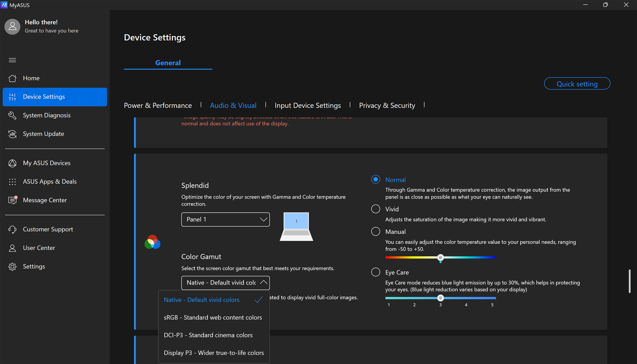This screenshot has height=364, width=637.
Task: Click the vertical page scrollbar thumb
Action: (x=630, y=281)
